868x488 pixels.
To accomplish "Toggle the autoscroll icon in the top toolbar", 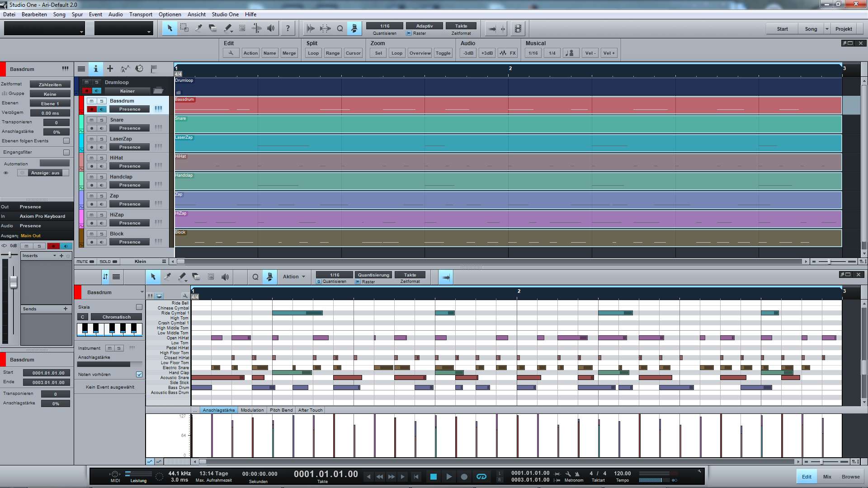I will tap(492, 28).
